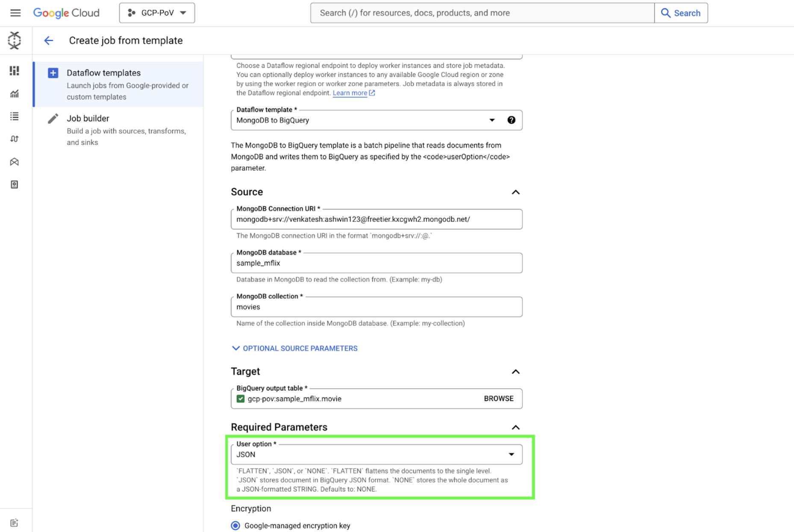Screen dimensions: 794x532
Task: Click the magnifying glass Search icon
Action: pyautogui.click(x=665, y=13)
